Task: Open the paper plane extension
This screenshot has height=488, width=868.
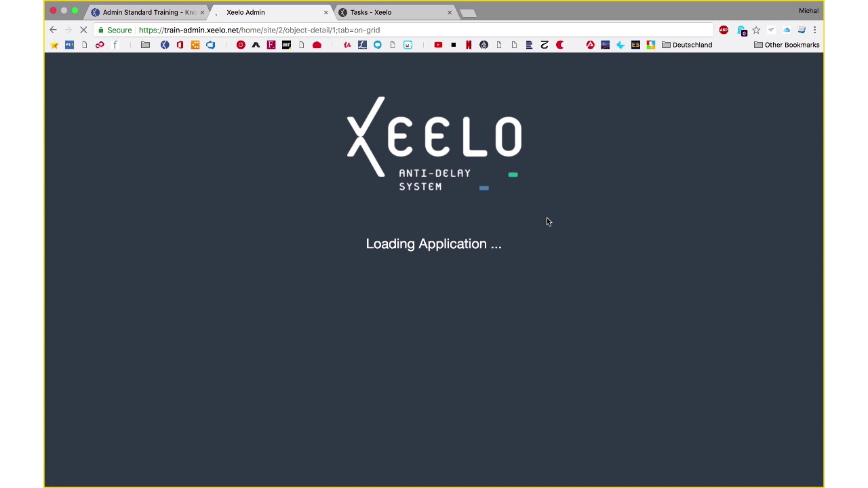Action: pos(771,30)
